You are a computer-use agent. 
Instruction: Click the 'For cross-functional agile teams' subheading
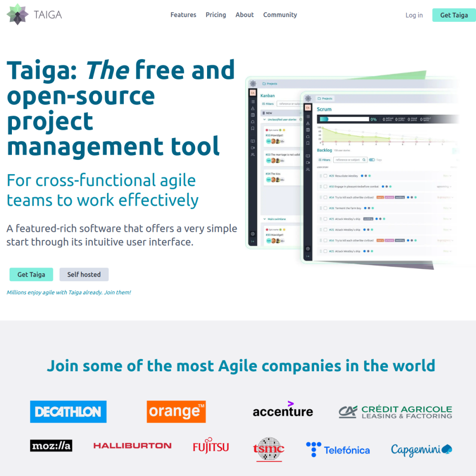click(x=103, y=190)
